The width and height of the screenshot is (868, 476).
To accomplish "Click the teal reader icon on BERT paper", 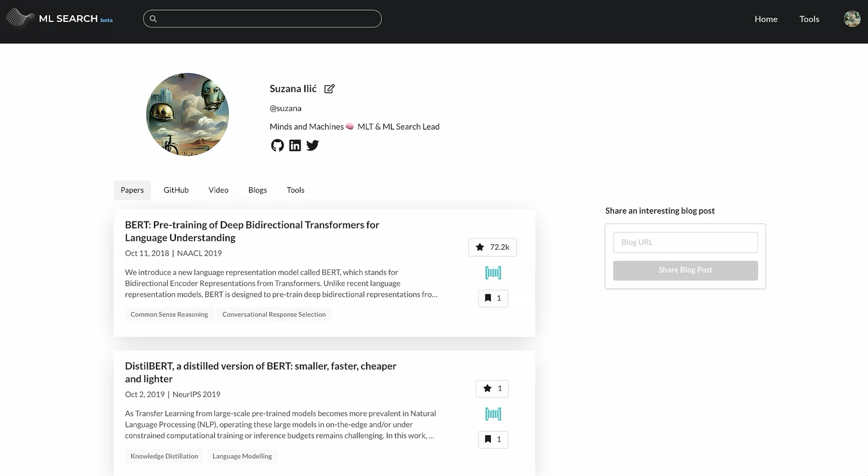I will tap(493, 273).
